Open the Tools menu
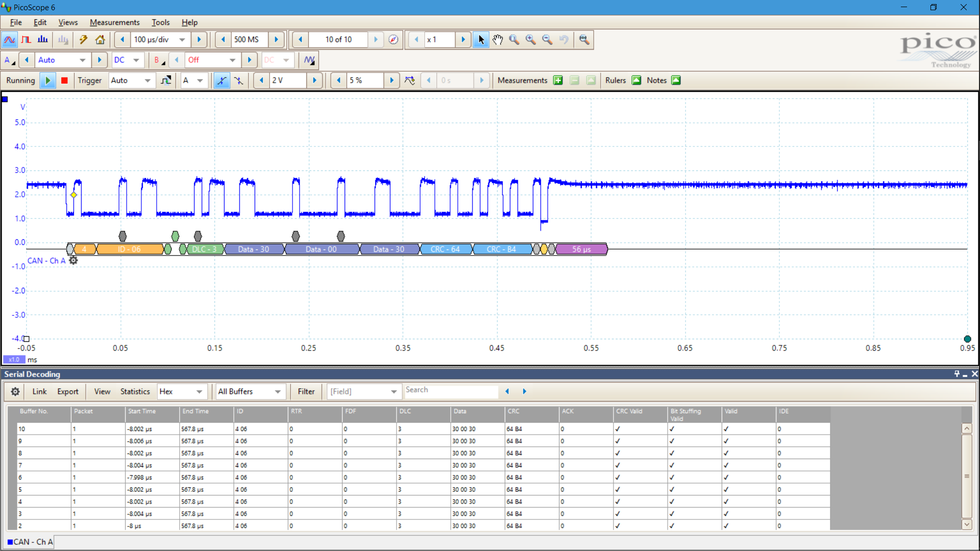This screenshot has height=551, width=980. tap(160, 22)
